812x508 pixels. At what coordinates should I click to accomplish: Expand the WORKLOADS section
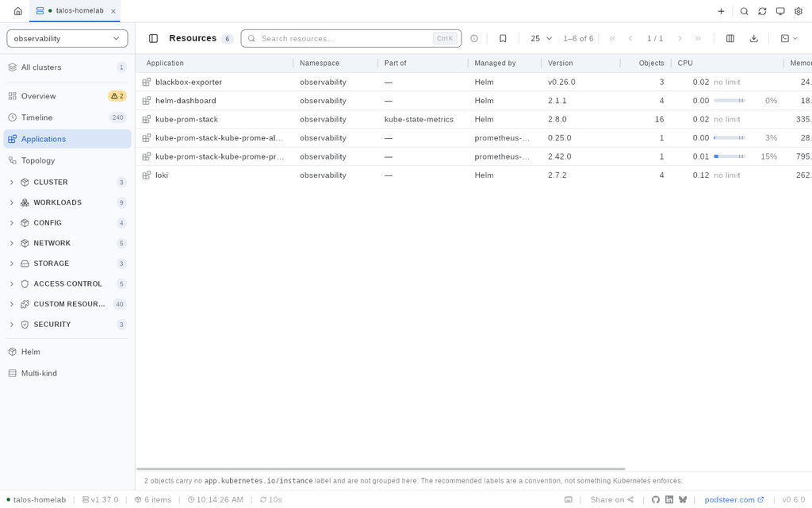tap(67, 202)
